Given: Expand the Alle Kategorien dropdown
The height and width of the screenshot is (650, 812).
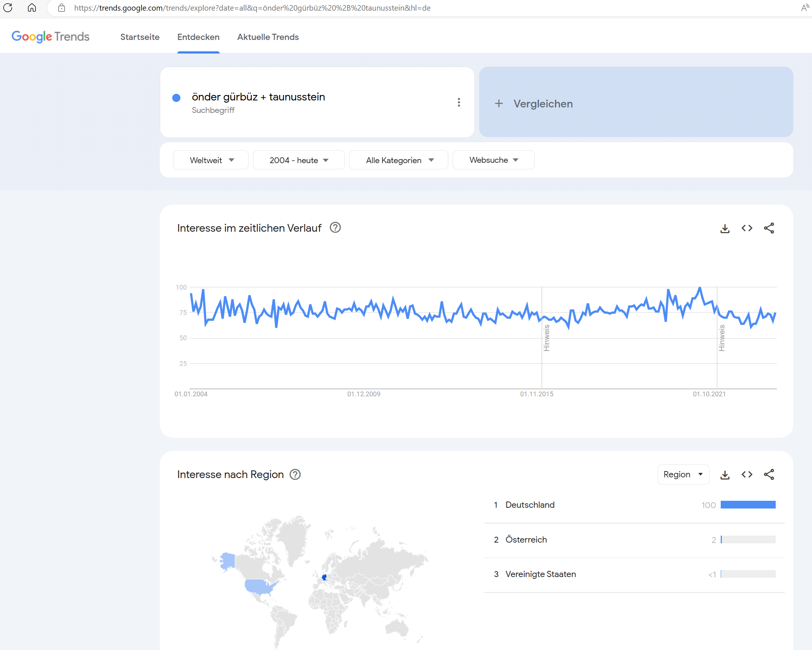Looking at the screenshot, I should 399,160.
